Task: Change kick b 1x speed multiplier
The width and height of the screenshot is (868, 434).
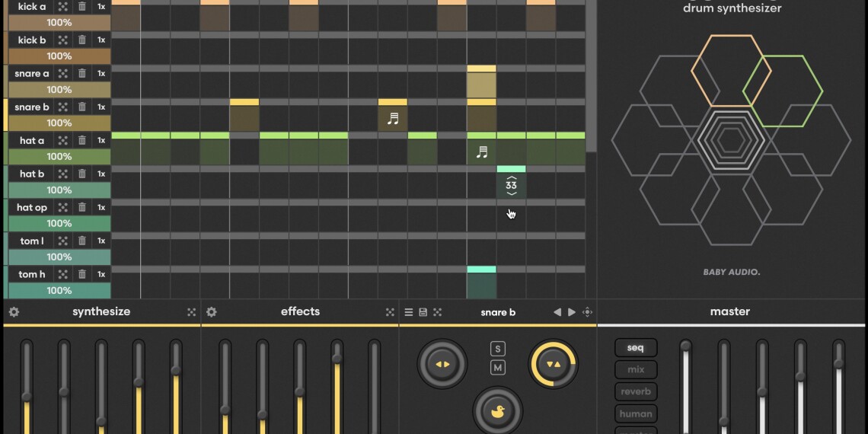Action: (x=101, y=40)
